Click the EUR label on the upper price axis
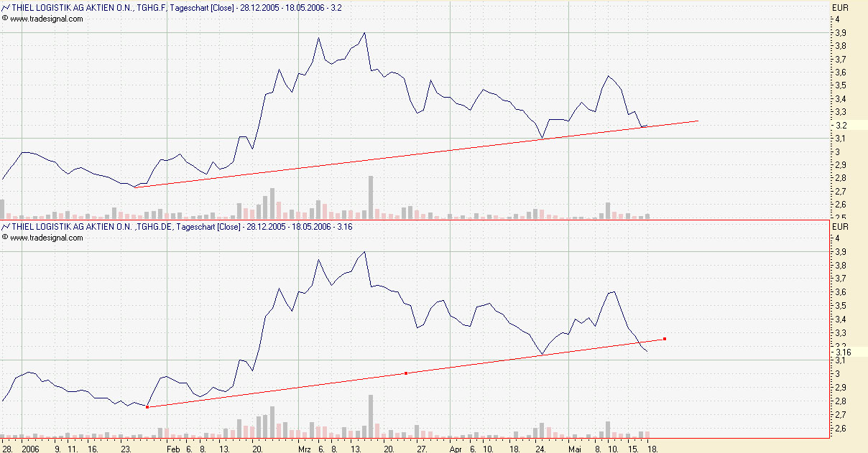 840,7
